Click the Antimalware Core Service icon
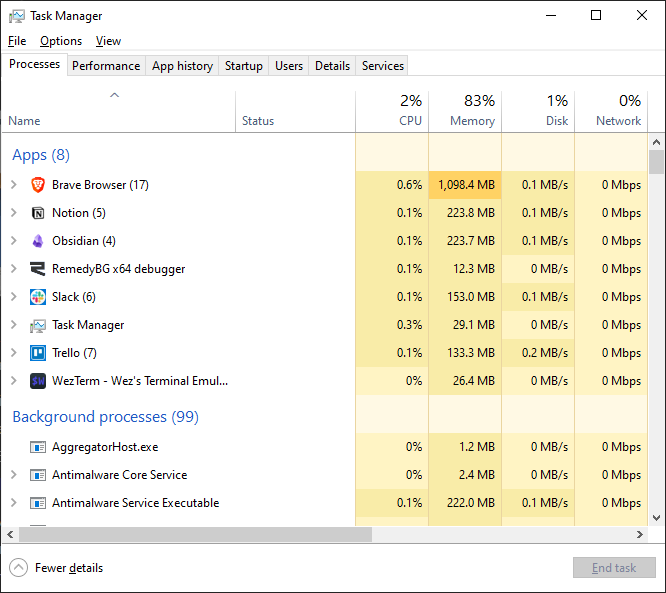This screenshot has width=666, height=593. (38, 475)
